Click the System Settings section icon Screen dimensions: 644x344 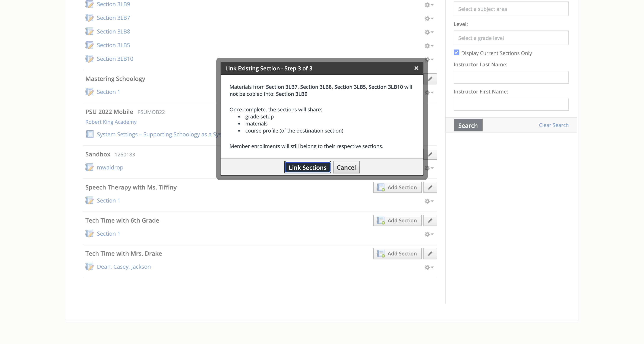point(89,134)
